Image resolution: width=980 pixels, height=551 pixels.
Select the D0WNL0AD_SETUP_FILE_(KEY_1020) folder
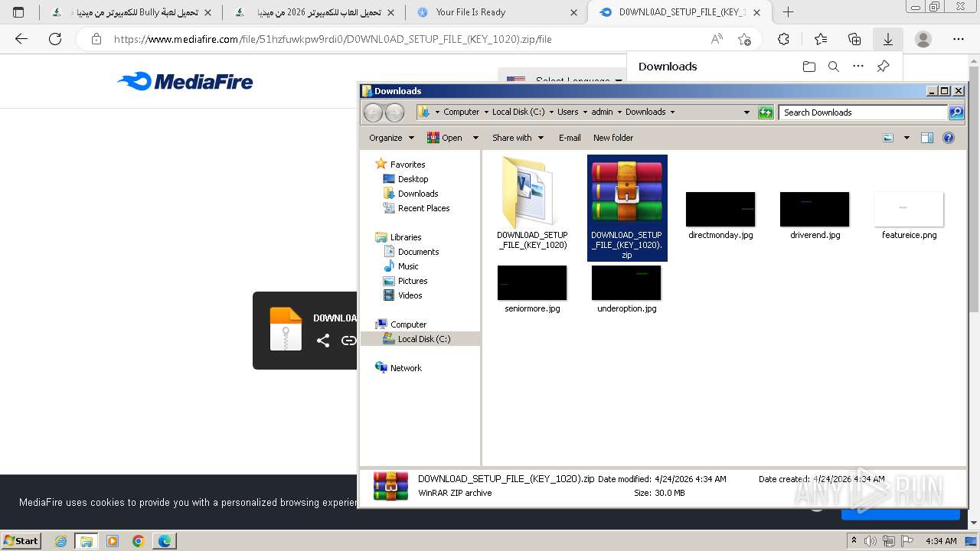pyautogui.click(x=532, y=203)
